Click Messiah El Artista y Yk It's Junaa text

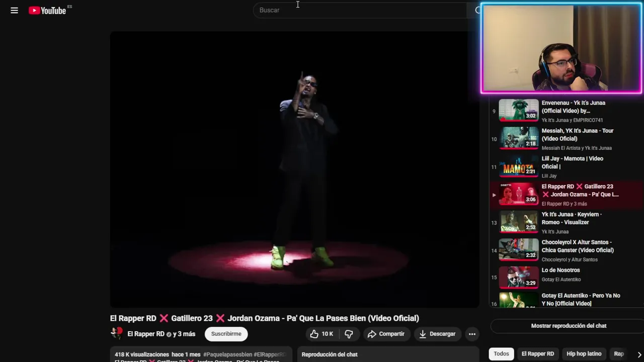[577, 148]
